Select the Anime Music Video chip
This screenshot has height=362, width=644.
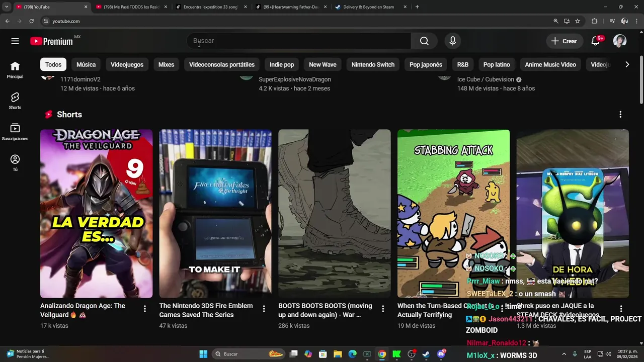550,64
